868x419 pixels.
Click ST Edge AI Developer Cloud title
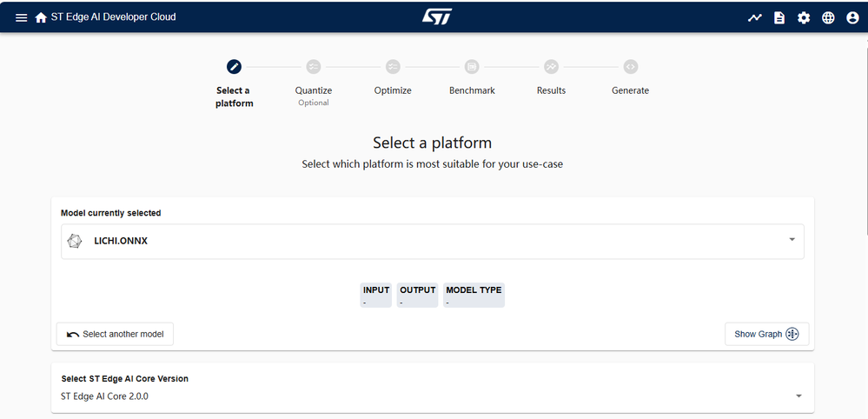tap(113, 17)
